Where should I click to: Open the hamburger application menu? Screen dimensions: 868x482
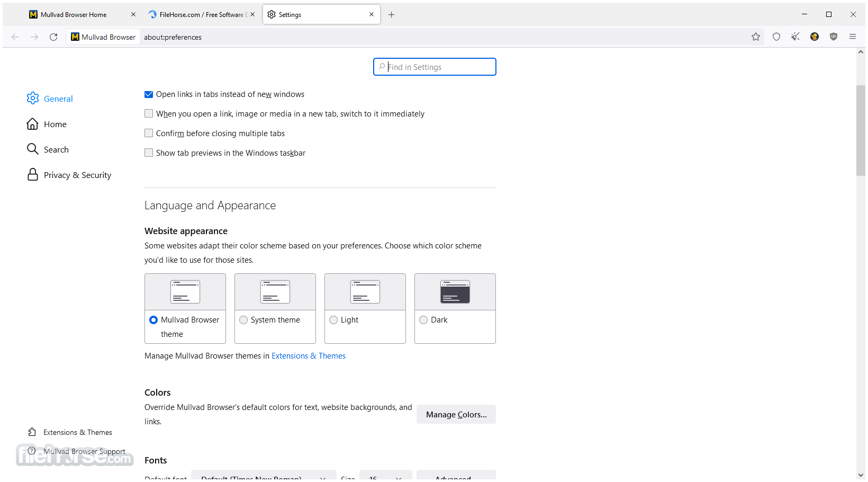tap(853, 37)
